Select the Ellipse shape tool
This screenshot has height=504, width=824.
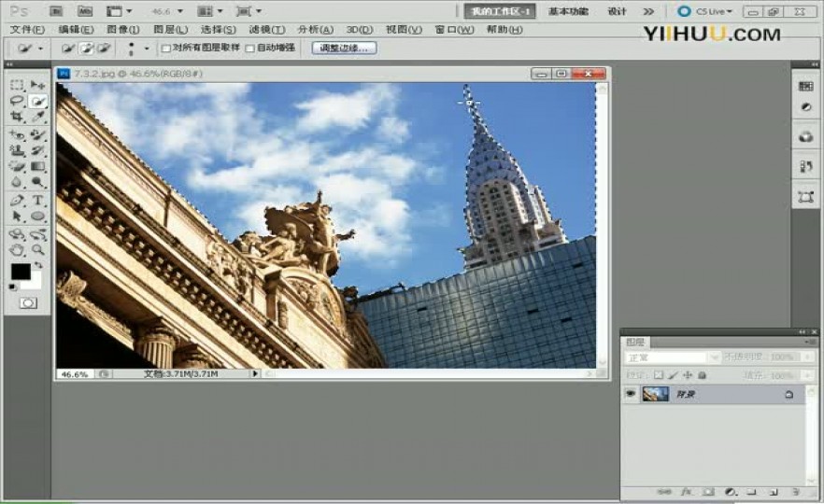37,216
